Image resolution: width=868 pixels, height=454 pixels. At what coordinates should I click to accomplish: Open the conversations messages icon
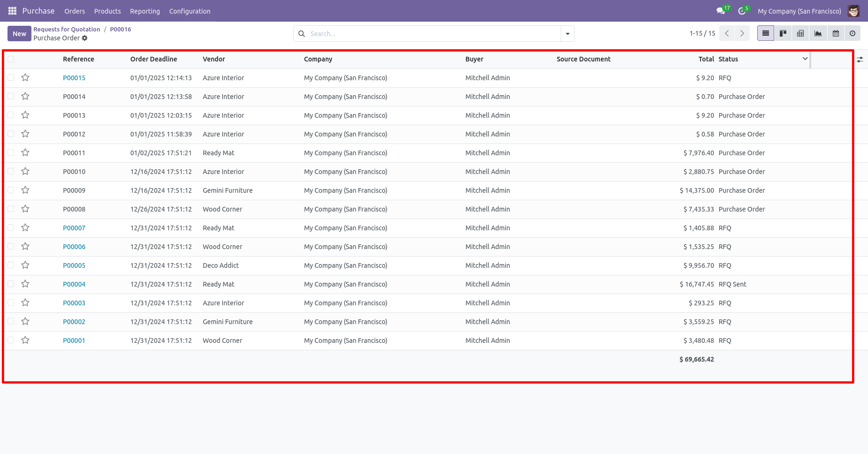[x=721, y=11]
